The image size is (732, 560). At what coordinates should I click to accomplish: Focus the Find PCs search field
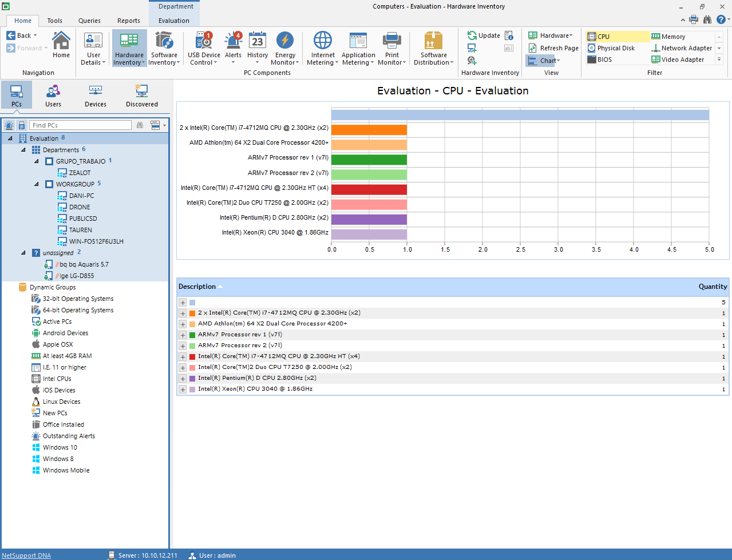pos(80,125)
